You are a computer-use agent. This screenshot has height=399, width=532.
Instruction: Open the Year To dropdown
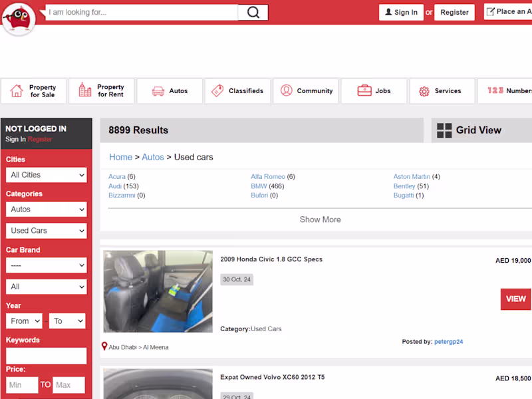68,321
